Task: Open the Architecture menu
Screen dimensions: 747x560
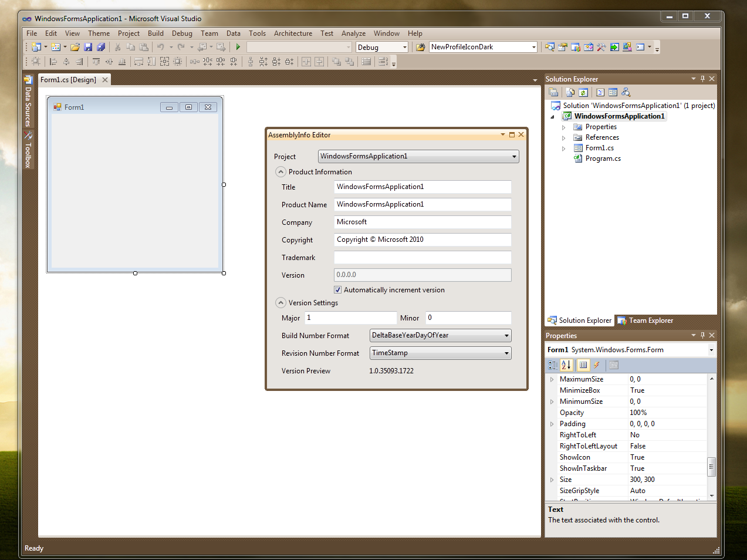Action: click(293, 33)
